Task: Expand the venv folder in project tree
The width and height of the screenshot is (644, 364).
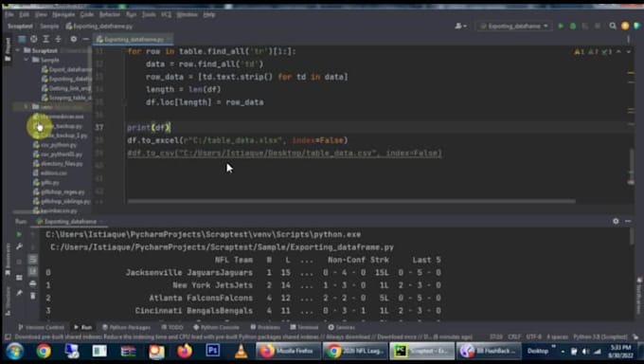Action: click(26, 106)
